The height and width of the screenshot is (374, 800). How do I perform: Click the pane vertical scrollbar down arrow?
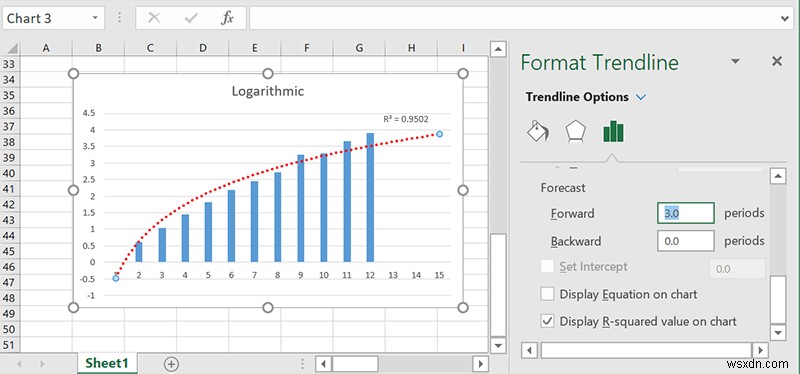pos(778,333)
